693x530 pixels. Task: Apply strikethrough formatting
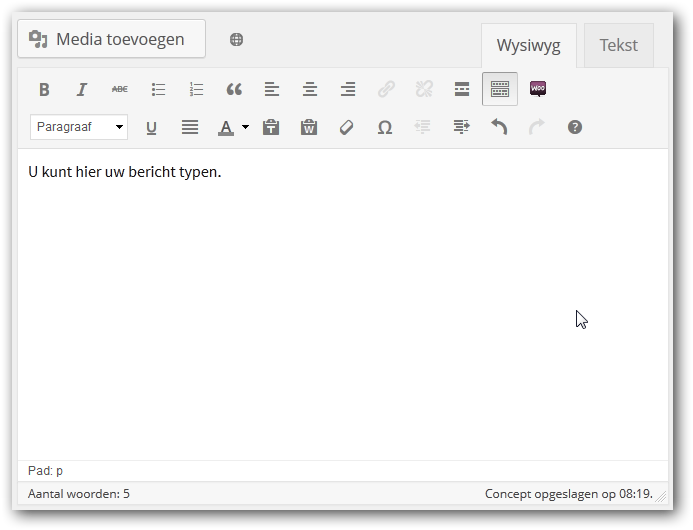click(120, 89)
